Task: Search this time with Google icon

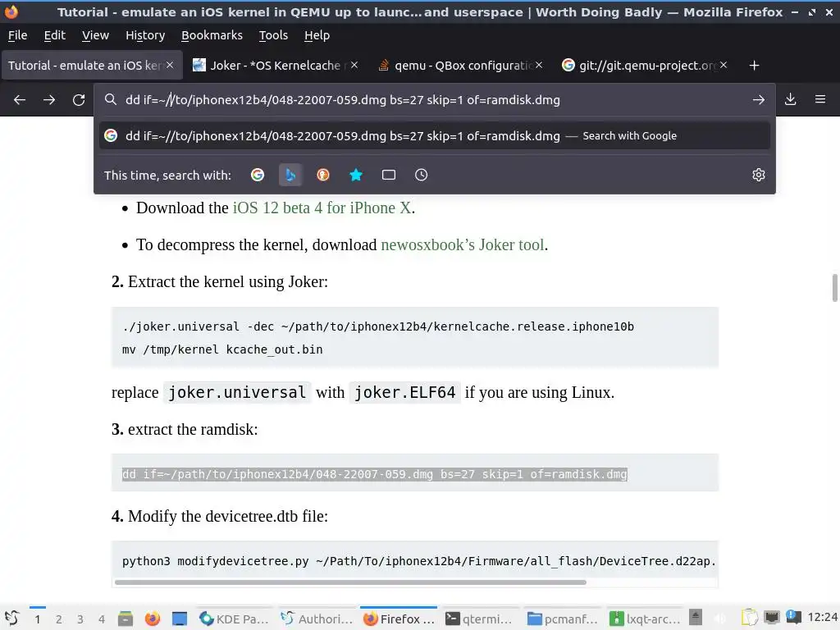Action: click(x=258, y=175)
